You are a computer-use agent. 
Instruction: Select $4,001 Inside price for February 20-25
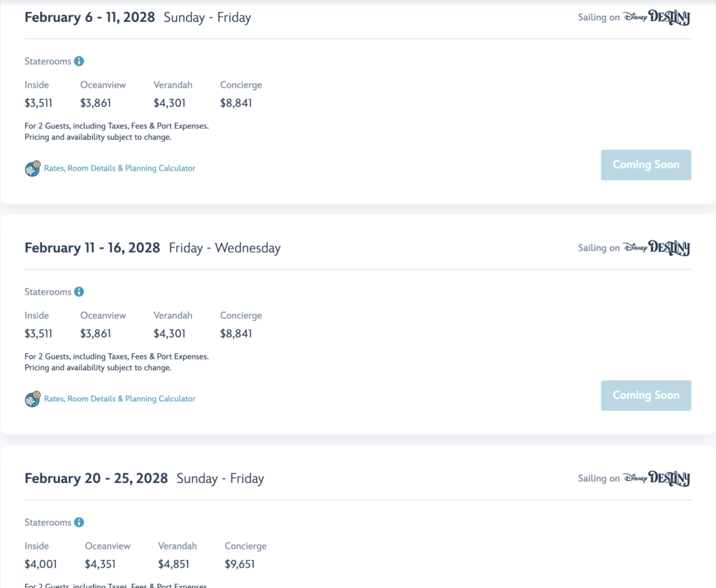[41, 564]
